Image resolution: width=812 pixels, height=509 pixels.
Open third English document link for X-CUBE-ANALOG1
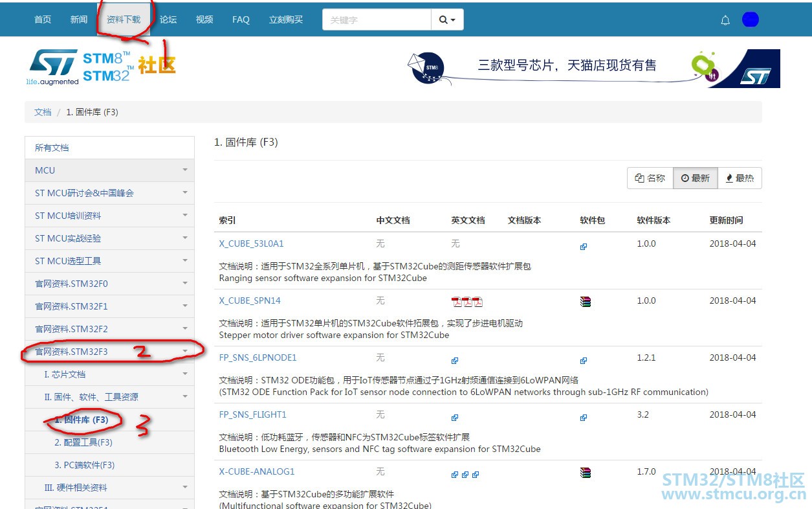[476, 475]
